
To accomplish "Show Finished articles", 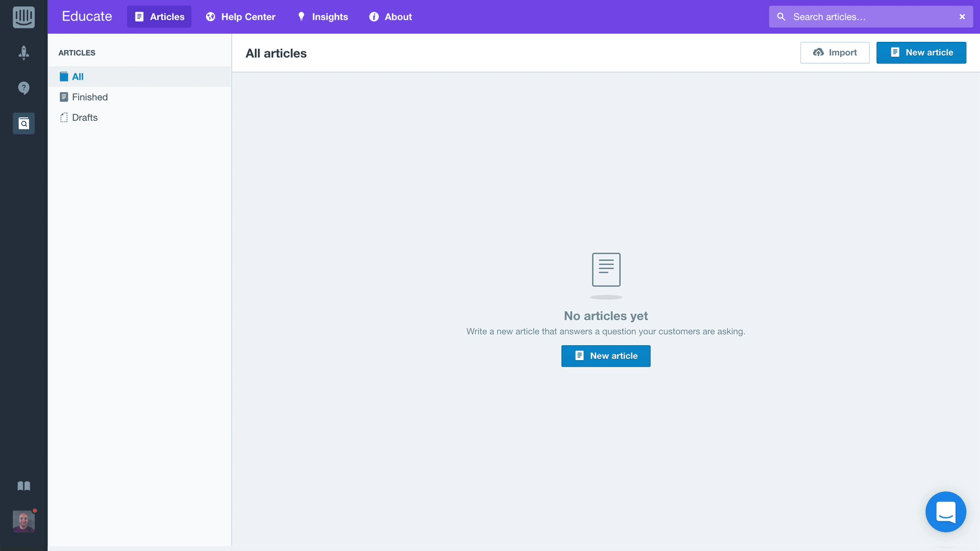I will (89, 97).
